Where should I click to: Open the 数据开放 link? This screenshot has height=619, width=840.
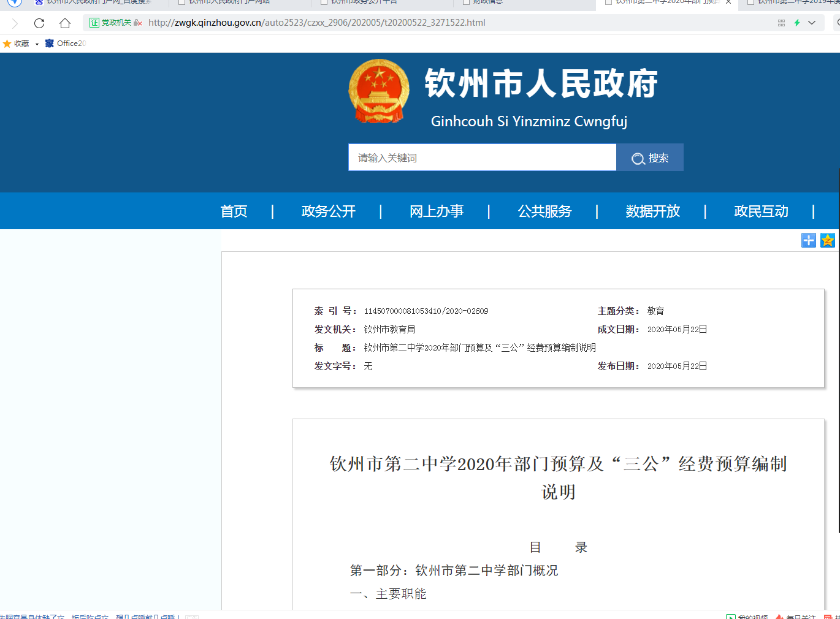tap(653, 211)
